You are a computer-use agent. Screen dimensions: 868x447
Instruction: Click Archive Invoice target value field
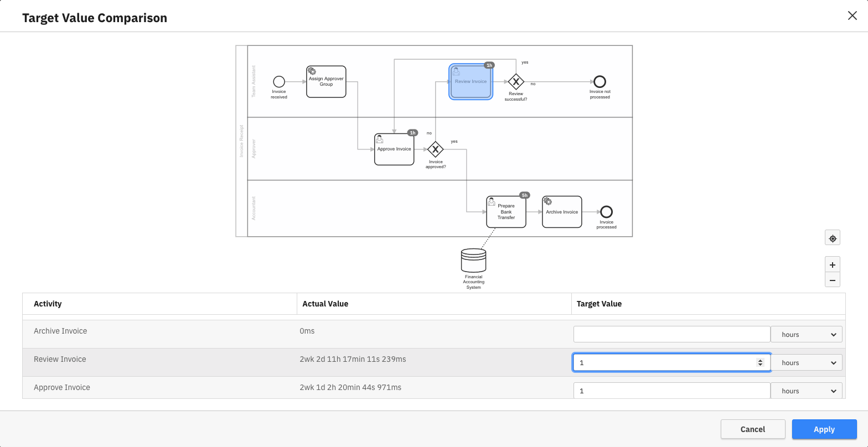click(x=671, y=334)
